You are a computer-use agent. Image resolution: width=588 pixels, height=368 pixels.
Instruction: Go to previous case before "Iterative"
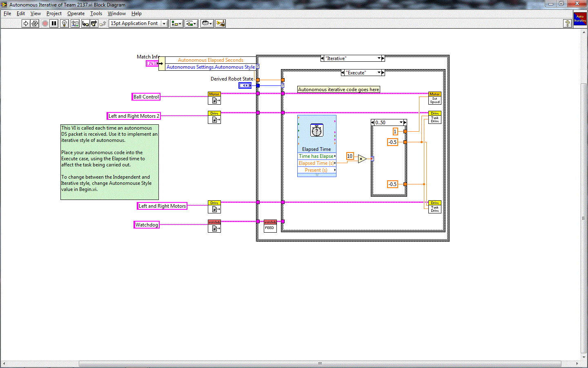coord(323,58)
